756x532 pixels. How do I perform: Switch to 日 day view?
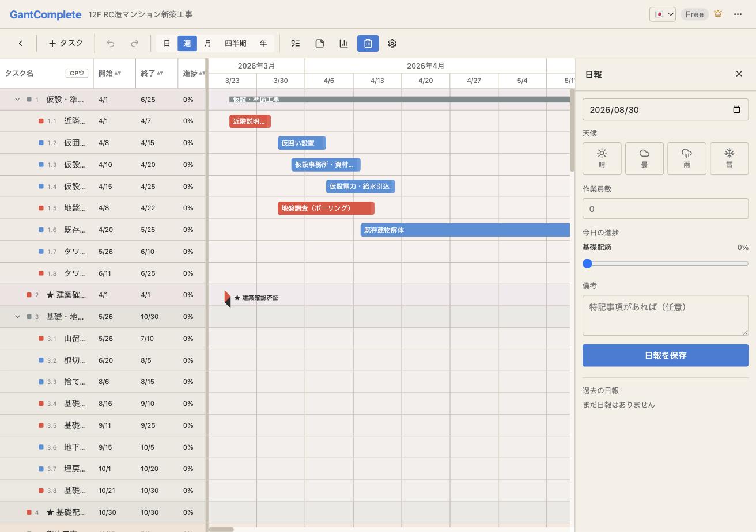click(167, 43)
